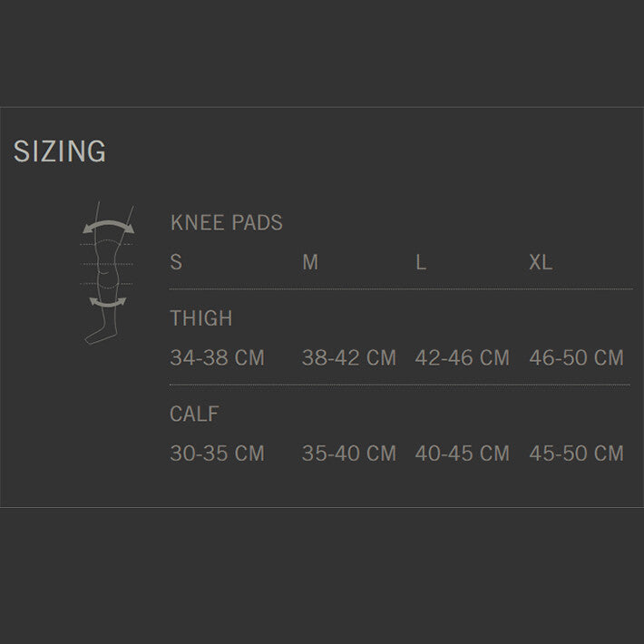Select thigh value 34-38 CM
The height and width of the screenshot is (644, 644).
tap(217, 357)
